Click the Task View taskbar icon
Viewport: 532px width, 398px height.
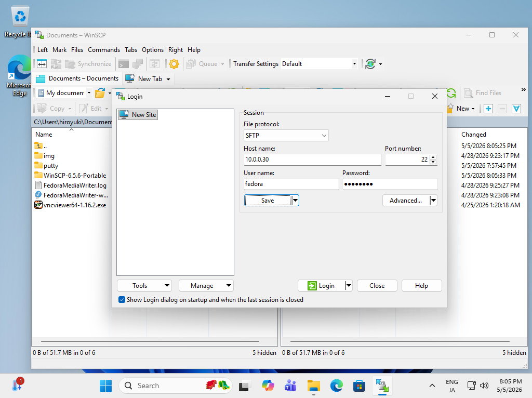point(244,386)
